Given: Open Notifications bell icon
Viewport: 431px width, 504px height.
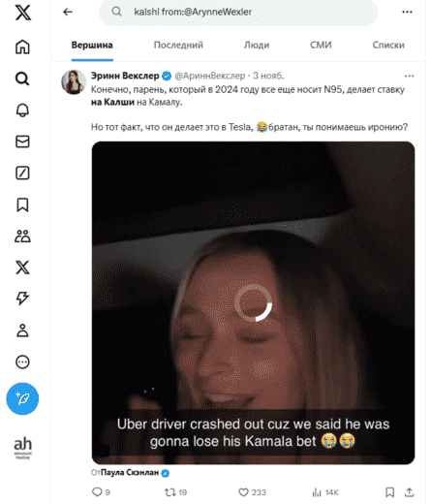Looking at the screenshot, I should point(22,110).
